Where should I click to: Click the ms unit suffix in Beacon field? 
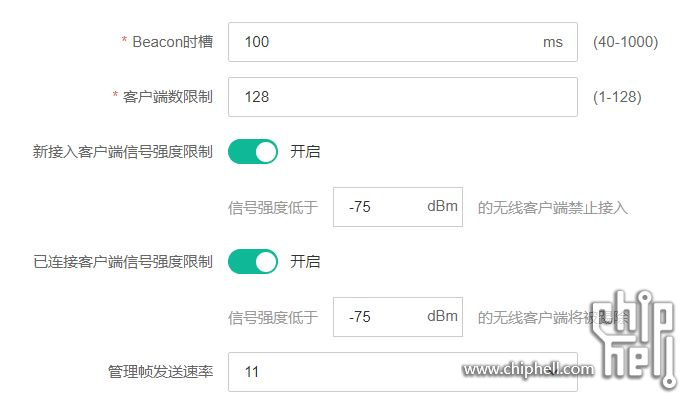[553, 42]
